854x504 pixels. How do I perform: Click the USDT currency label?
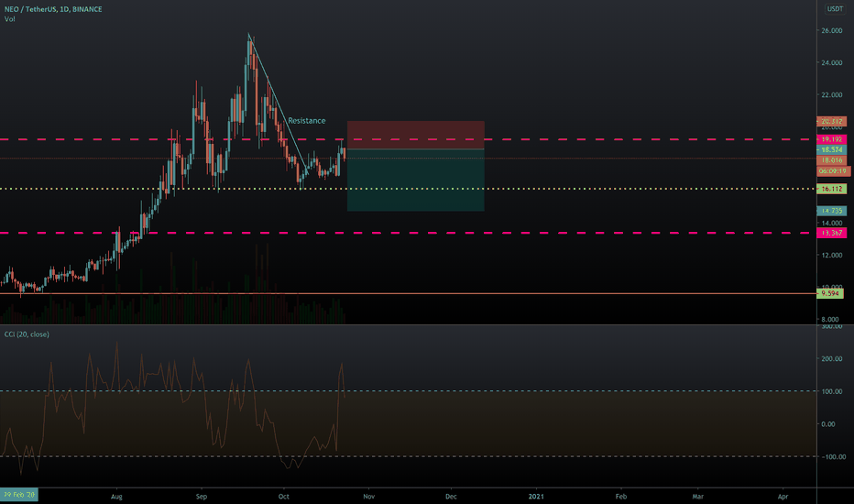[x=835, y=9]
